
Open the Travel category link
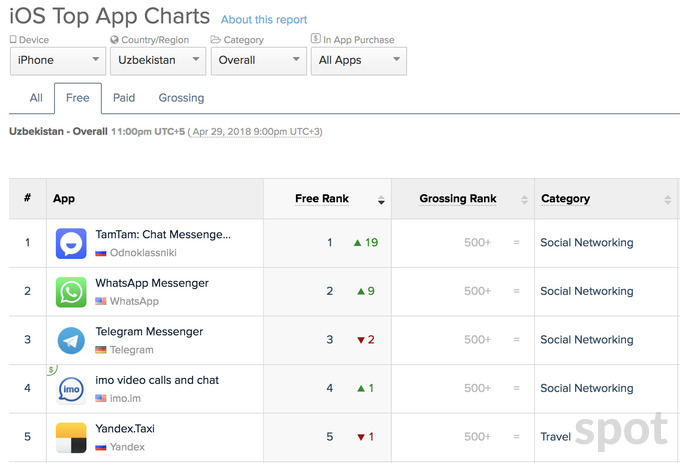(555, 437)
